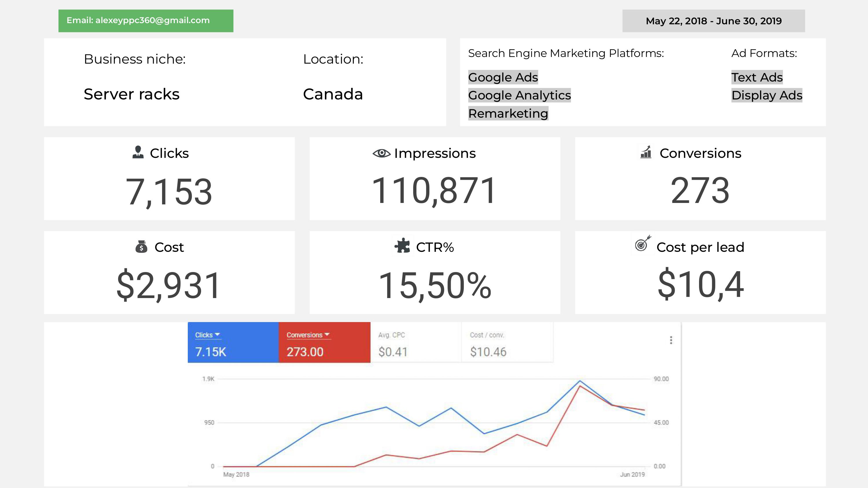The image size is (868, 488).
Task: Click the CTR% puzzle piece icon
Action: click(402, 246)
